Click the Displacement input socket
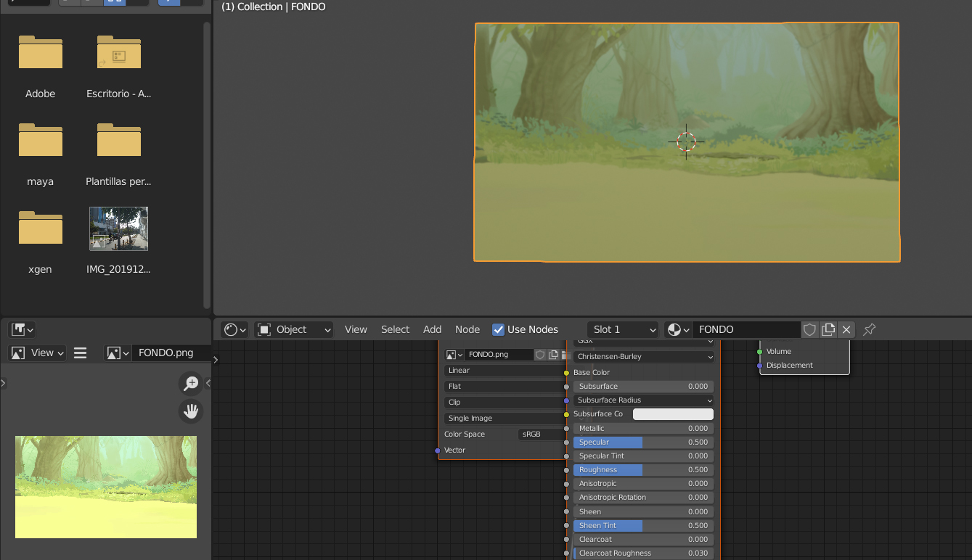This screenshot has height=560, width=972. pos(760,366)
